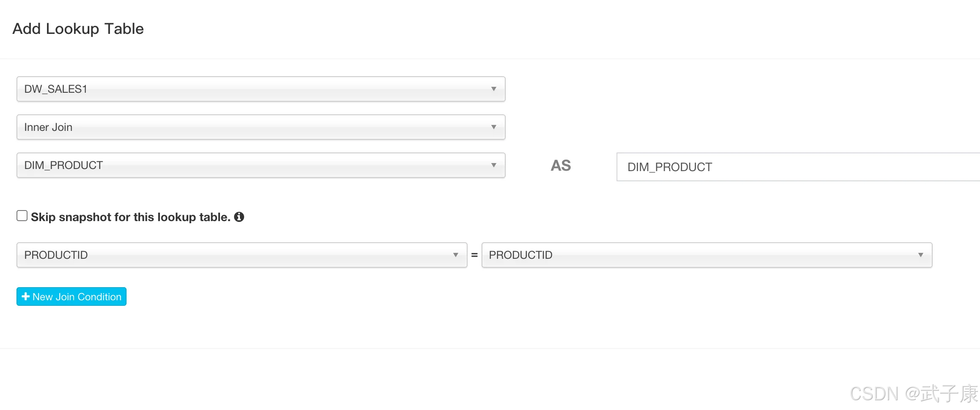Viewport: 980px width, 410px height.
Task: Click the arrow on the DIM_PRODUCT table dropdown
Action: pos(493,165)
